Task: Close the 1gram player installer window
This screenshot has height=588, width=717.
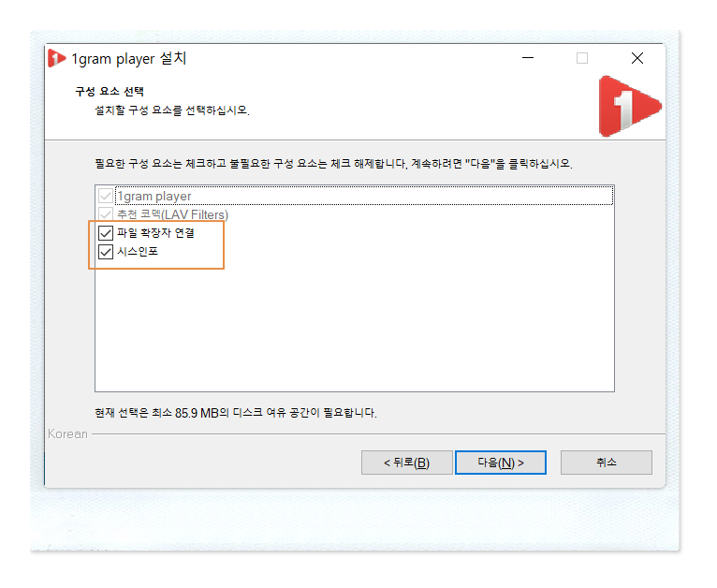Action: pyautogui.click(x=637, y=58)
